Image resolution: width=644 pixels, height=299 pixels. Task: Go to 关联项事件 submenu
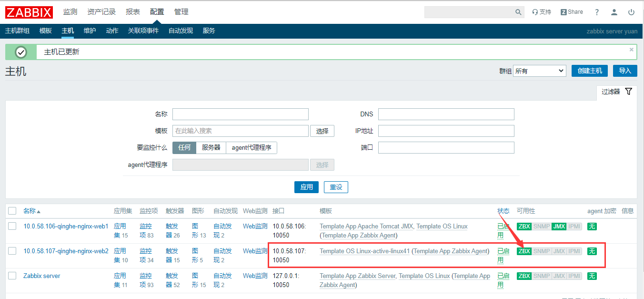[143, 31]
